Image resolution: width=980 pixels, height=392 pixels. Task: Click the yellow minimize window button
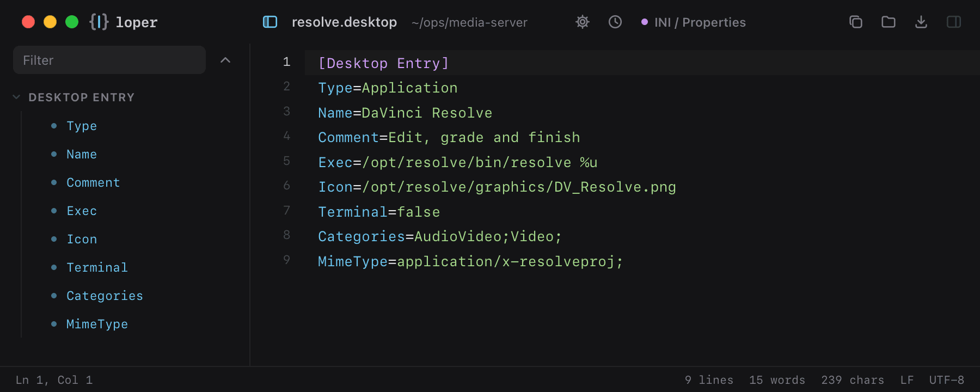coord(50,22)
